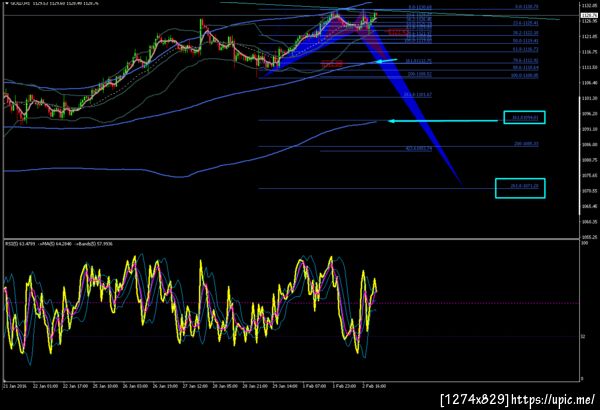
Task: Click the 1116.75 price axis label
Action: (590, 52)
